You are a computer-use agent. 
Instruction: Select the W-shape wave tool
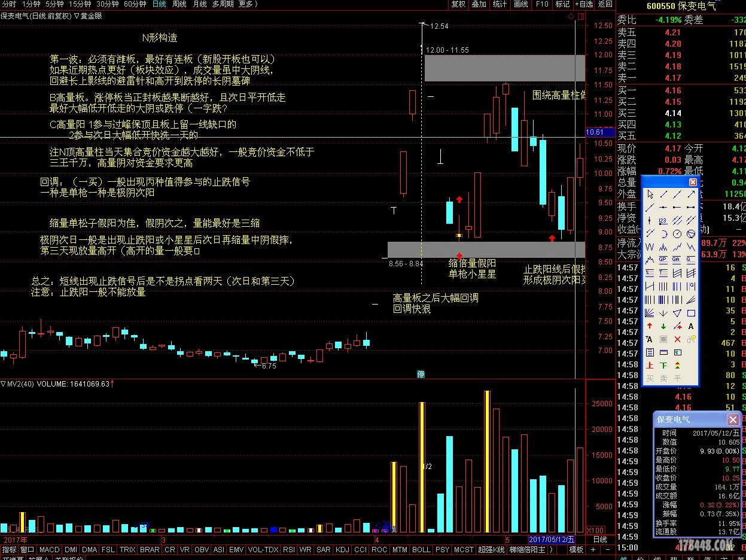pyautogui.click(x=650, y=247)
